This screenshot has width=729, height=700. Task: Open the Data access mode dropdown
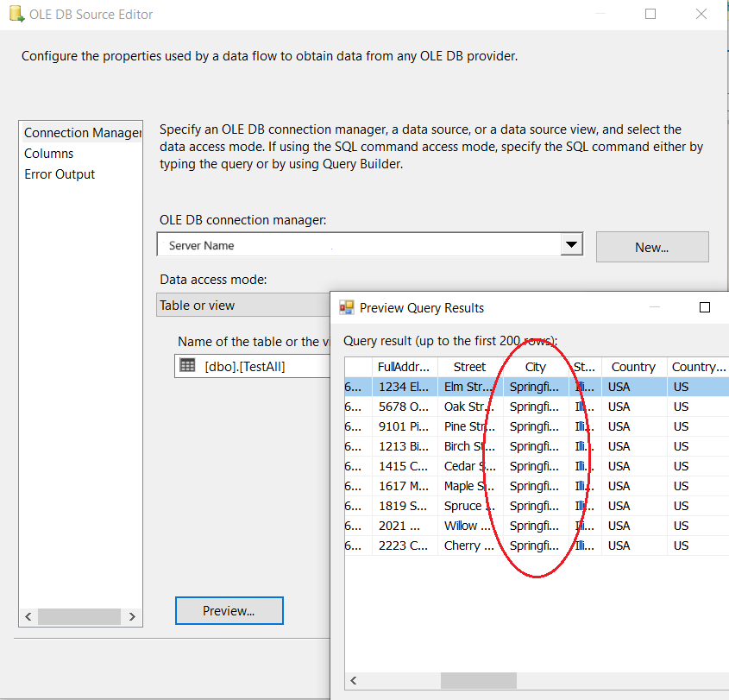[243, 306]
